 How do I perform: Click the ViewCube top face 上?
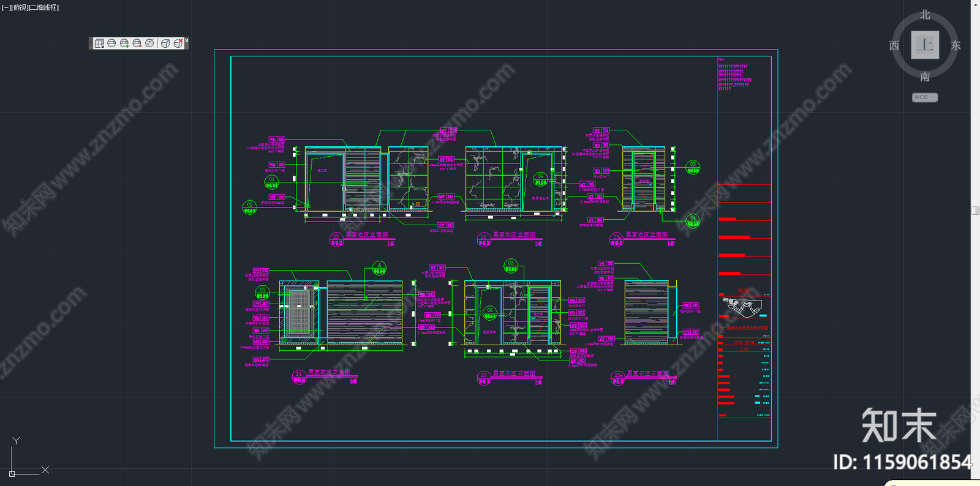[925, 45]
